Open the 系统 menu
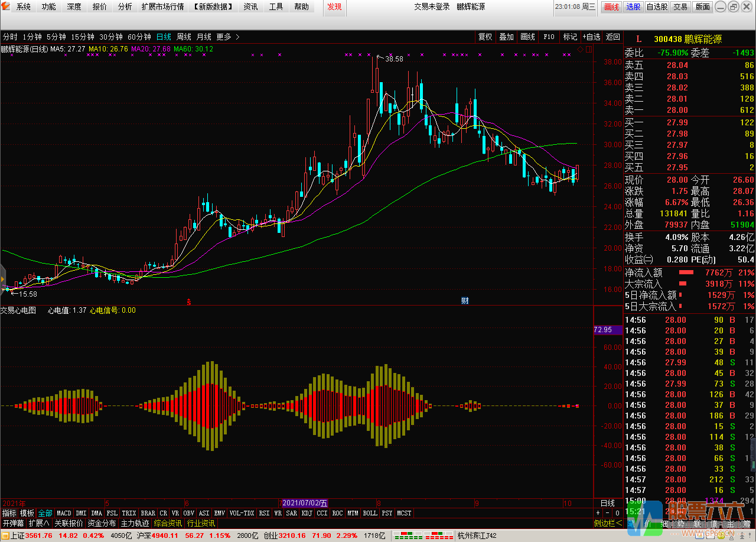Viewport: 756px width, 542px height. tap(24, 7)
